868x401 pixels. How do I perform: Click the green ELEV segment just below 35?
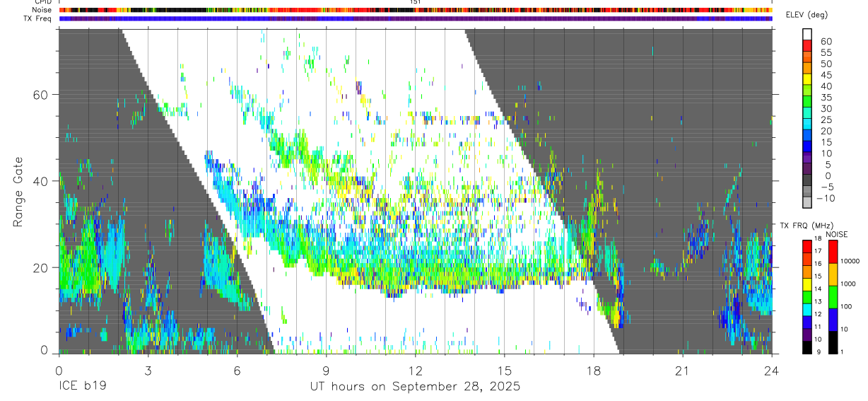coord(807,102)
